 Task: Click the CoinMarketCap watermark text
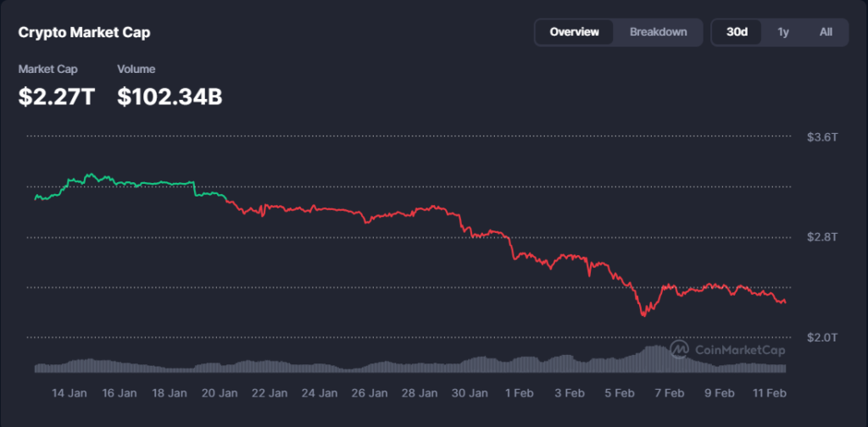click(739, 350)
